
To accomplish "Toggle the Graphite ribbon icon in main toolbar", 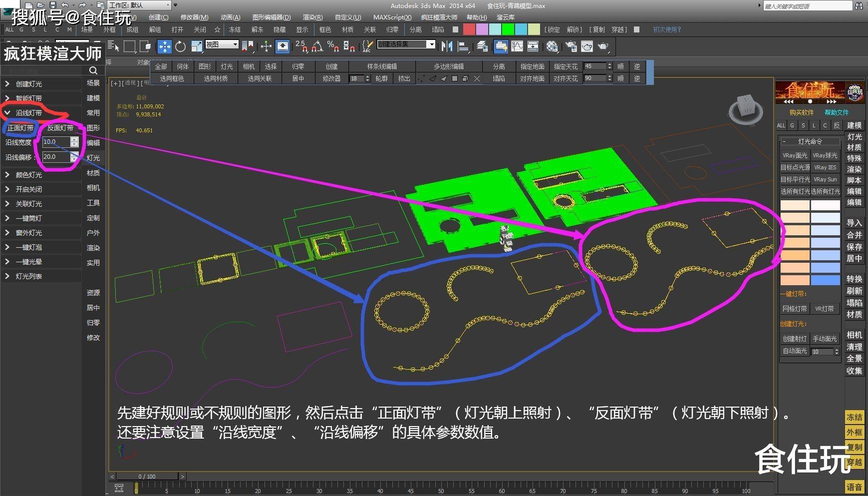I will click(x=501, y=46).
